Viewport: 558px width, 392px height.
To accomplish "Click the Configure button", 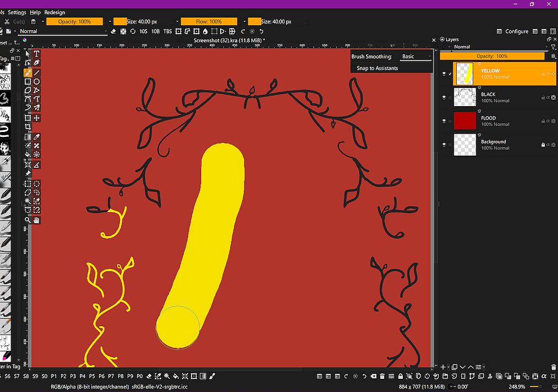I will tap(513, 31).
